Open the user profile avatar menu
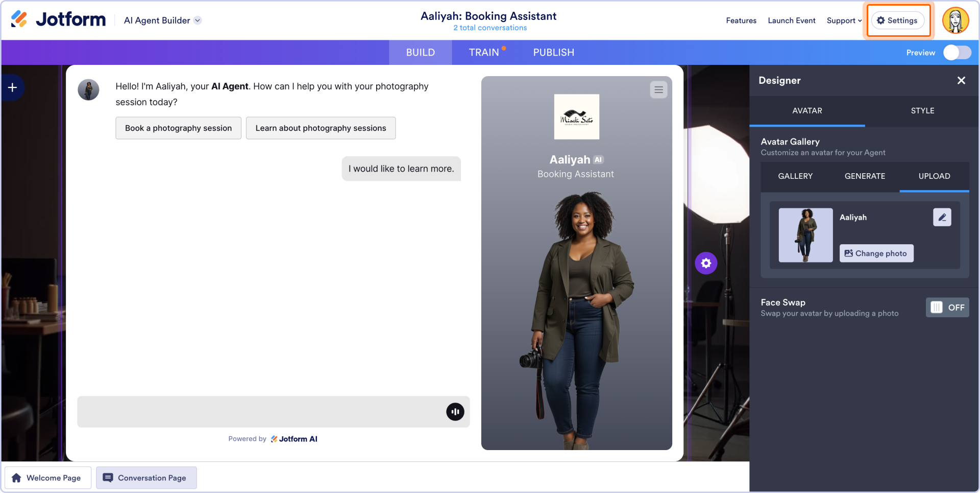Screen dimensions: 980x493 tap(955, 20)
